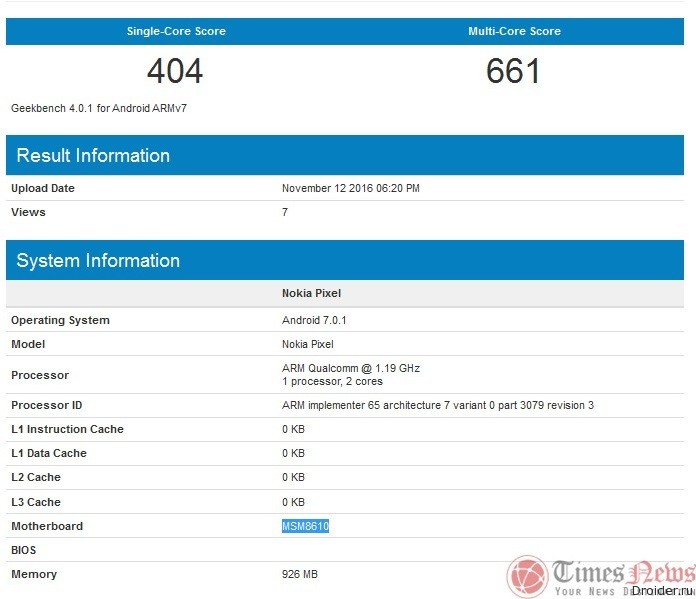Select the views count 7
This screenshot has width=696, height=599.
tap(285, 212)
